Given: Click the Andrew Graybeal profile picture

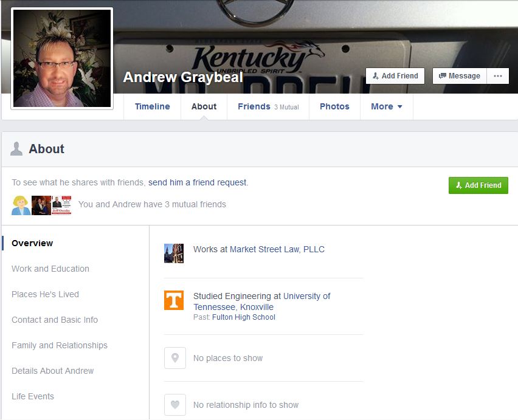Looking at the screenshot, I should [62, 58].
